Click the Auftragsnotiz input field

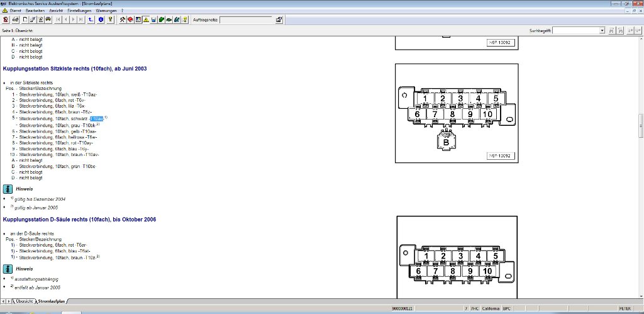pos(245,20)
